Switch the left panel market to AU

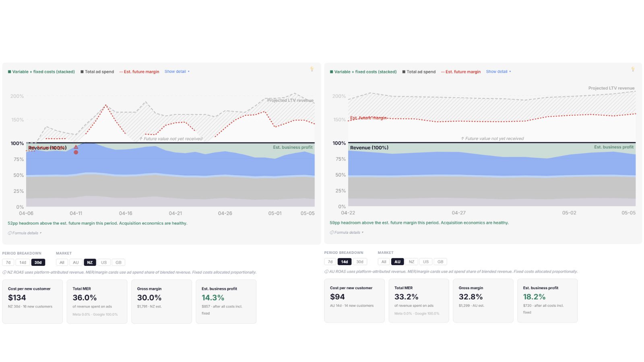tap(76, 262)
